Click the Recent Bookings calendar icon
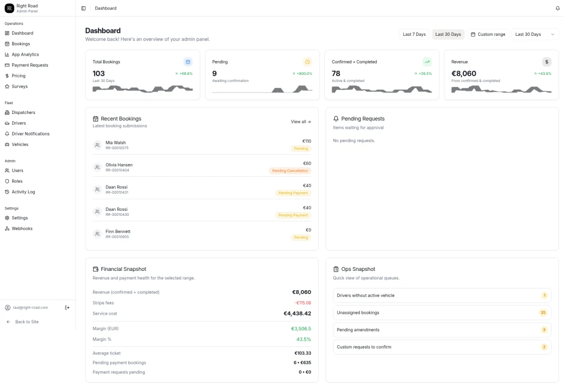564x392 pixels. pyautogui.click(x=96, y=119)
